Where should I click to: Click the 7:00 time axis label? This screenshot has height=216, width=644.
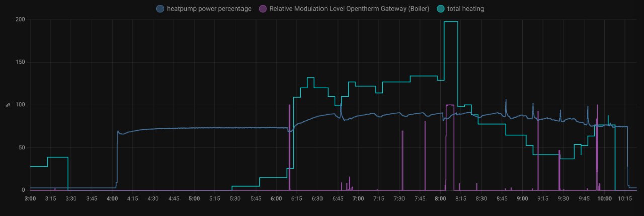click(x=358, y=199)
